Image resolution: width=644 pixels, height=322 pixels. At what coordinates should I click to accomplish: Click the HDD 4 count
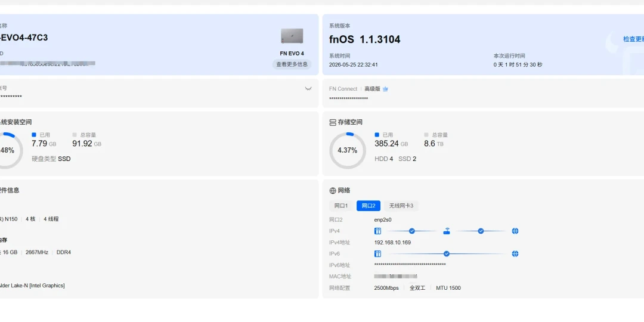click(x=383, y=159)
